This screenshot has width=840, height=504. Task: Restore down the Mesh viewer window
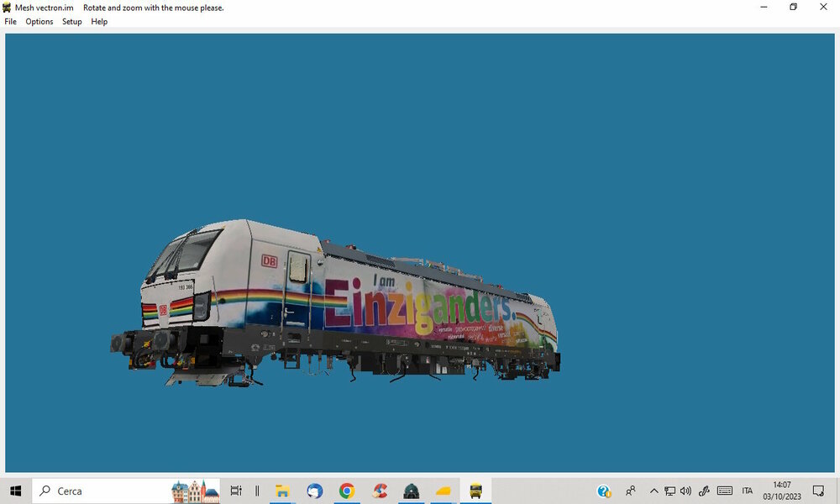(x=794, y=7)
